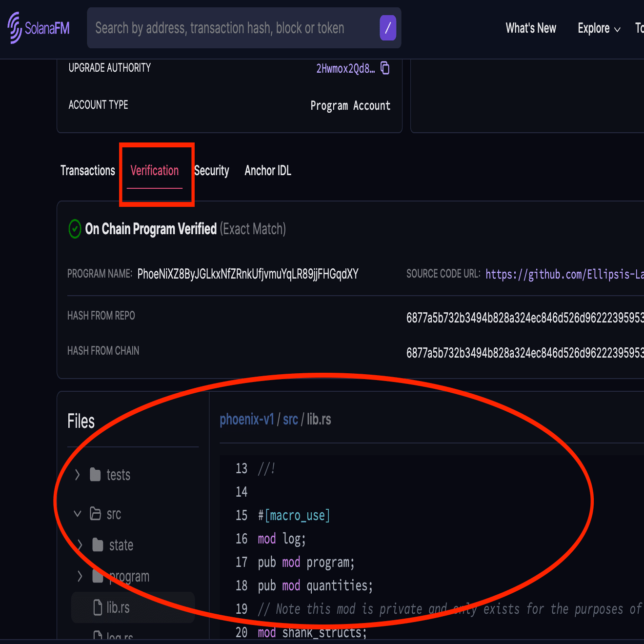Click the 'Files' panel heading
Image resolution: width=644 pixels, height=644 pixels.
(x=81, y=421)
